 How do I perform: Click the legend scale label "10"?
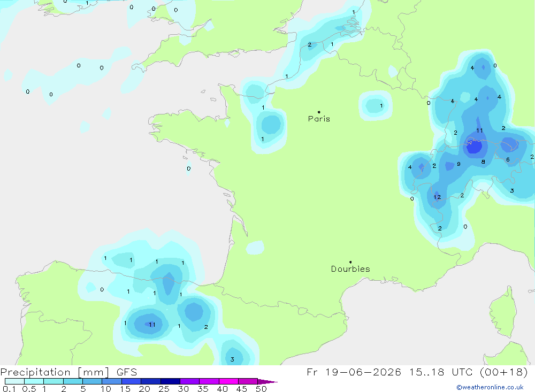pos(106,389)
